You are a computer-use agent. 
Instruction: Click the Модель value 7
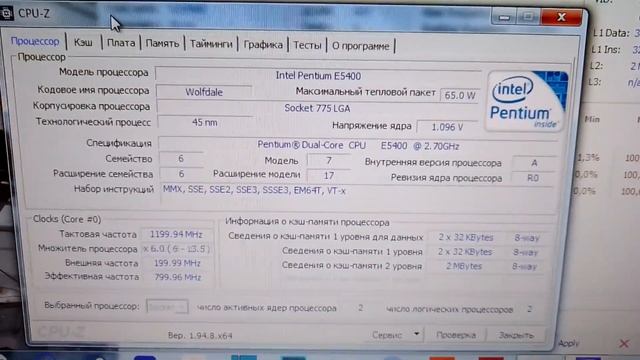[x=329, y=160]
